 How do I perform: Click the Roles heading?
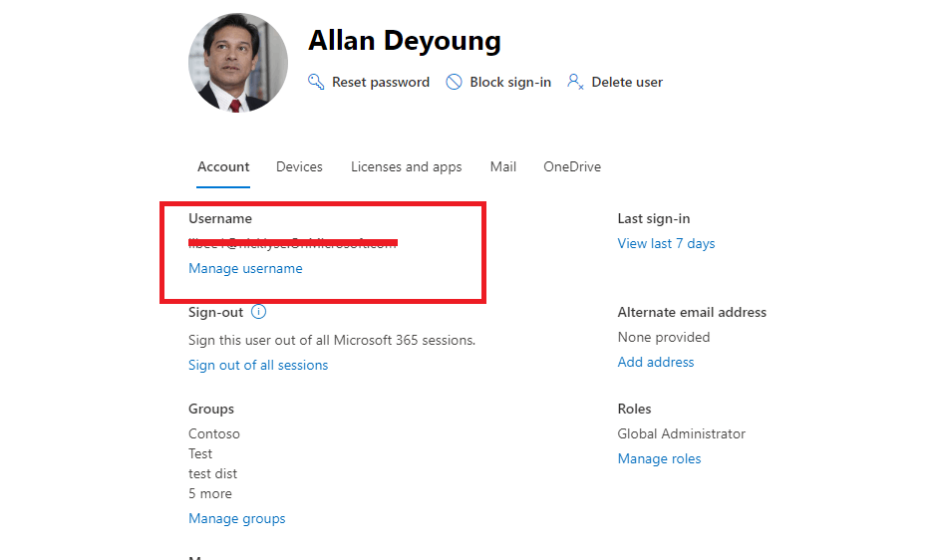pyautogui.click(x=634, y=410)
